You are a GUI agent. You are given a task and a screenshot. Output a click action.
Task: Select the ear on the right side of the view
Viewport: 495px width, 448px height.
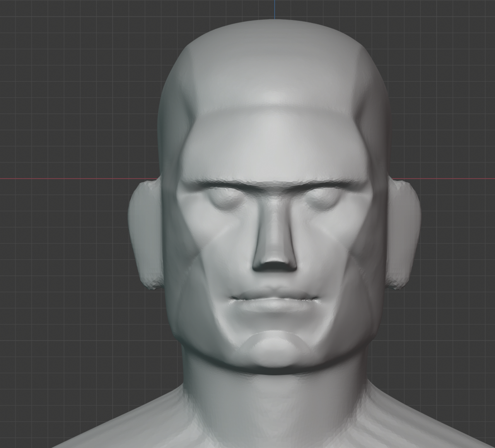click(403, 234)
